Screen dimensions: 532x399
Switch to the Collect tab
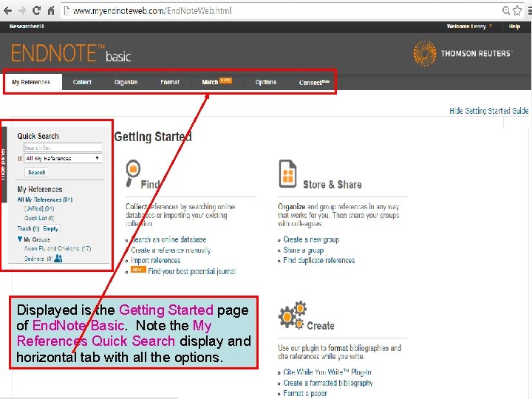(x=82, y=82)
